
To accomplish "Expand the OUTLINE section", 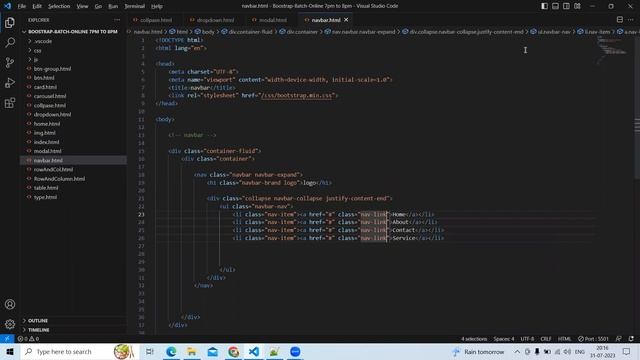I will pos(38,321).
